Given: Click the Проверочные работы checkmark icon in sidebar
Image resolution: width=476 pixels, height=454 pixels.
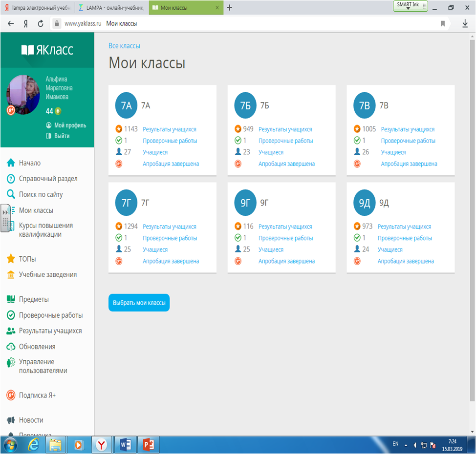Looking at the screenshot, I should coord(11,315).
